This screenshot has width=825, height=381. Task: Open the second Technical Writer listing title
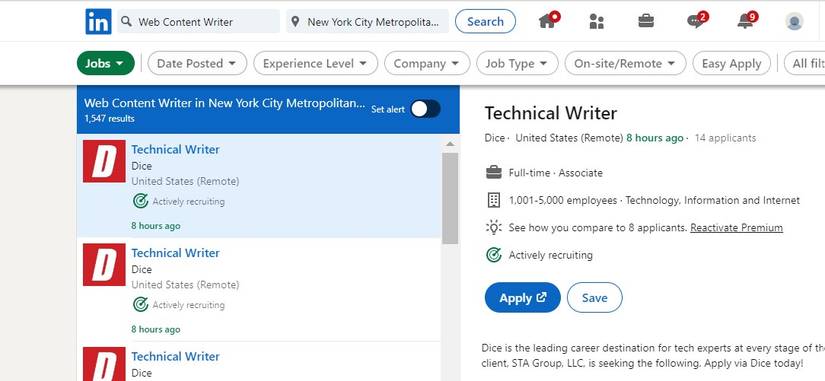175,253
